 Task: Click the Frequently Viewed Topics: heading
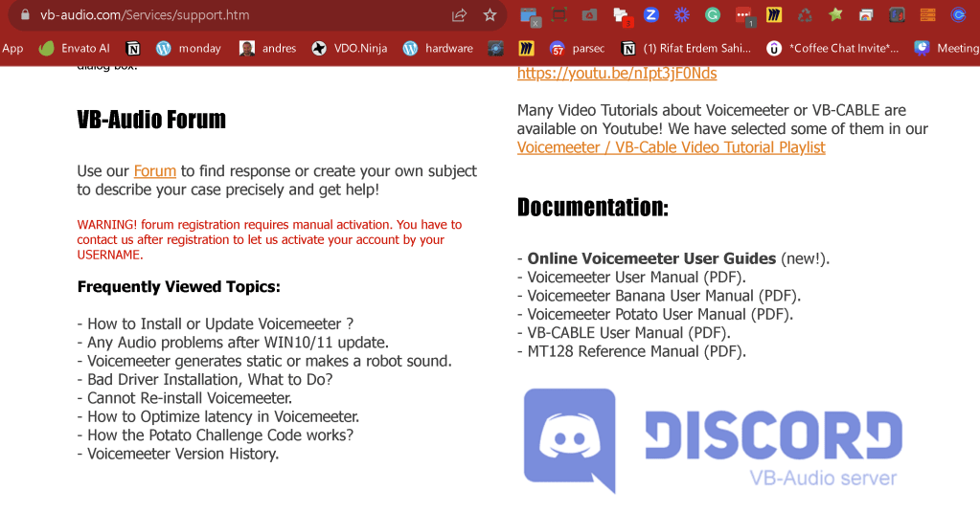pyautogui.click(x=179, y=286)
